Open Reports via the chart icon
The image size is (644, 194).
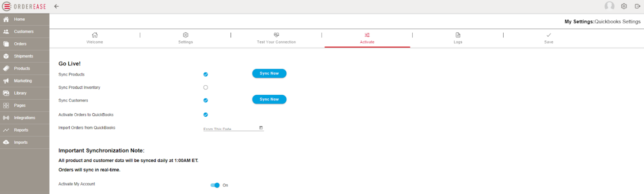pyautogui.click(x=6, y=130)
